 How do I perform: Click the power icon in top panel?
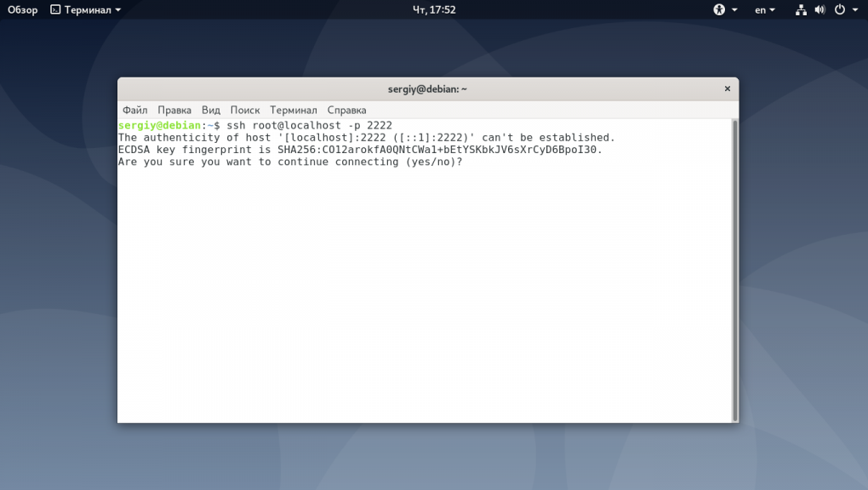[x=840, y=10]
